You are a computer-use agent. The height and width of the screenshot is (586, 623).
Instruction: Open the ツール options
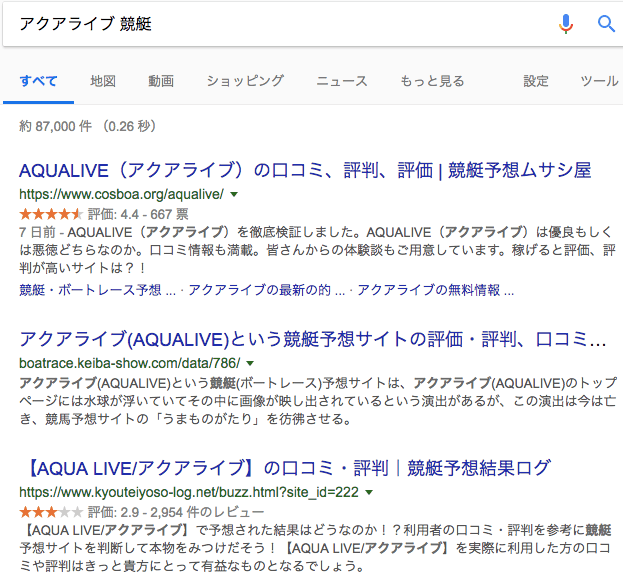(x=600, y=81)
